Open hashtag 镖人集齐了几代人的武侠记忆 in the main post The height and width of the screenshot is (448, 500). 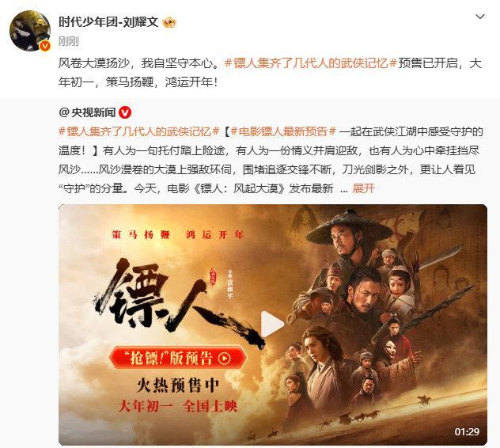click(x=311, y=63)
